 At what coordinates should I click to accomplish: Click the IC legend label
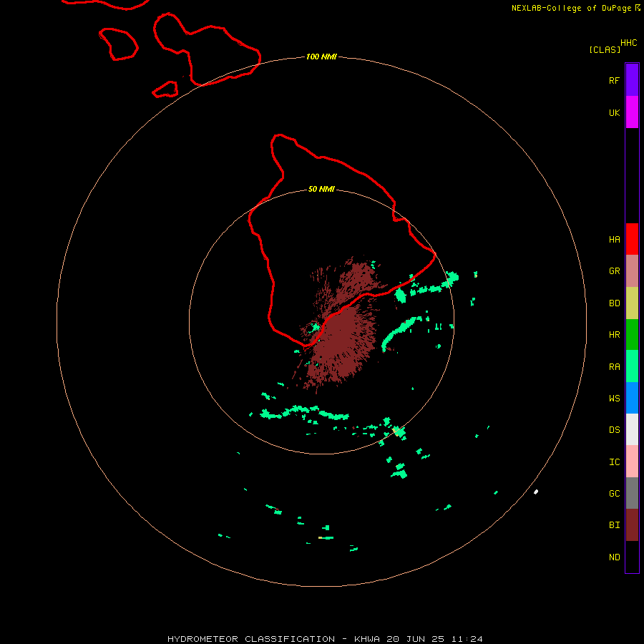[614, 462]
